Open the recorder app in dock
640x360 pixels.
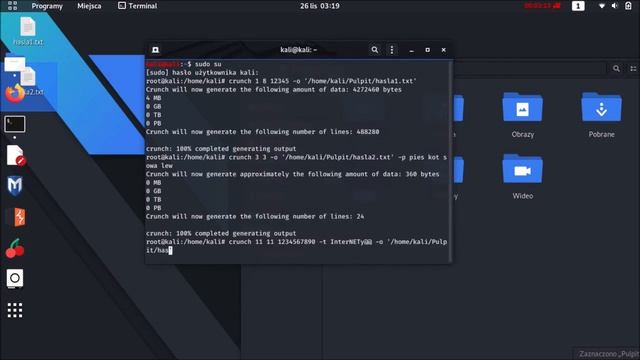click(x=15, y=278)
